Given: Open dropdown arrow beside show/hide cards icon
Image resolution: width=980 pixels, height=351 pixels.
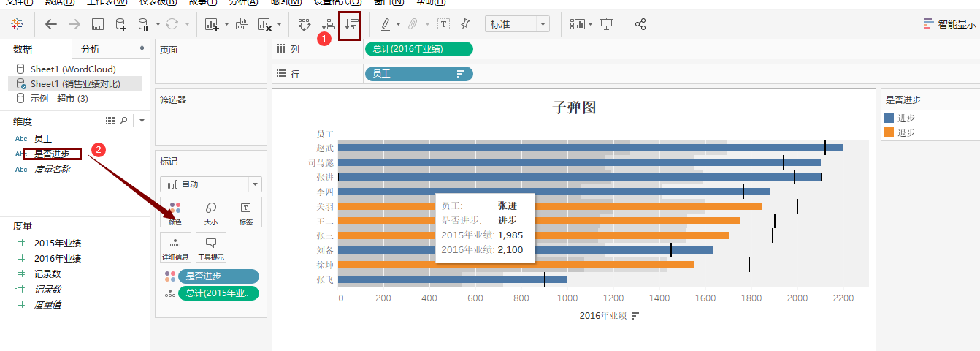Looking at the screenshot, I should click(591, 25).
